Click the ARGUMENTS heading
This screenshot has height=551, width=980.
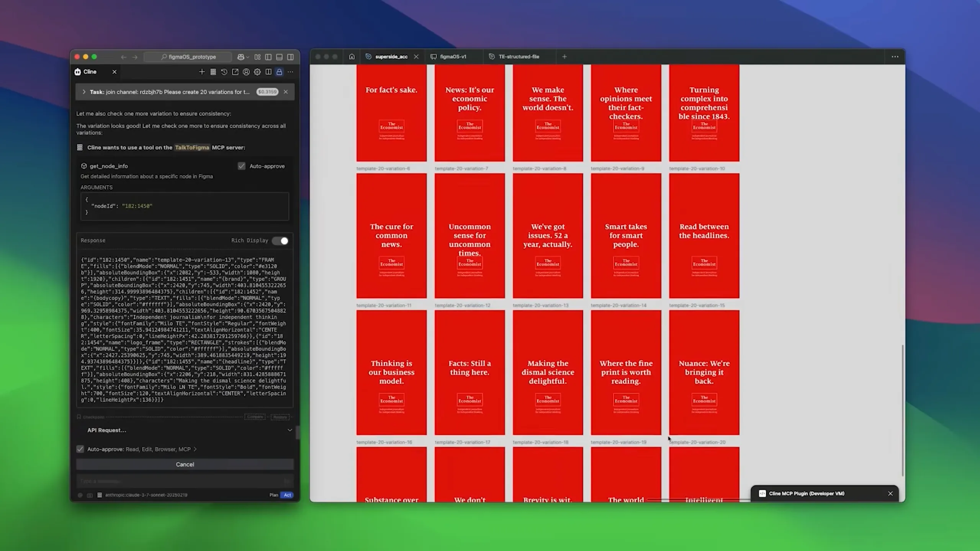tap(97, 187)
